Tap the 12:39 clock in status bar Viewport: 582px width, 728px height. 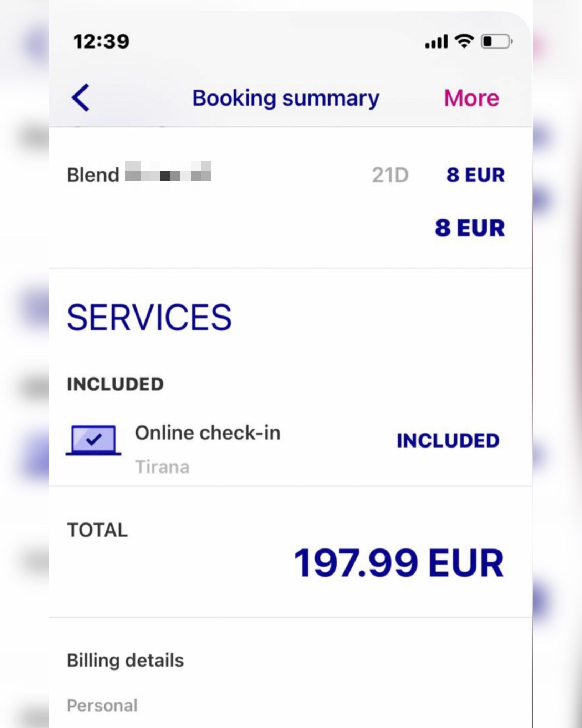coord(101,42)
